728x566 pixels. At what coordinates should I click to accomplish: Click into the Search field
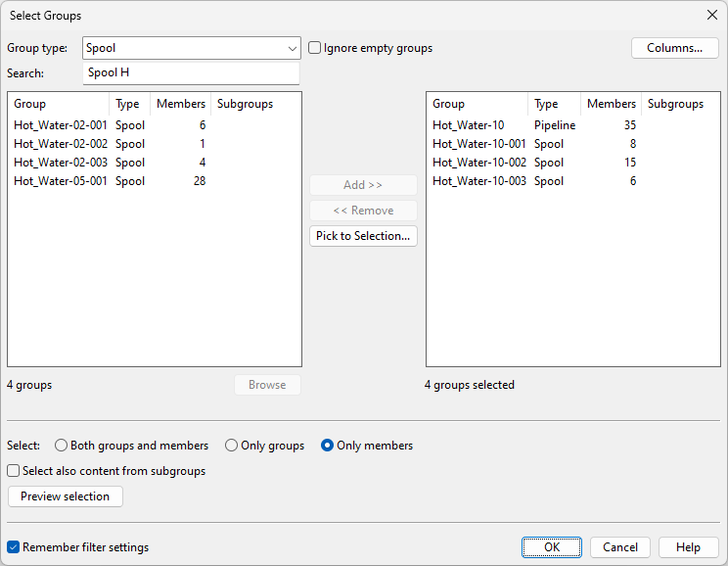click(x=191, y=73)
